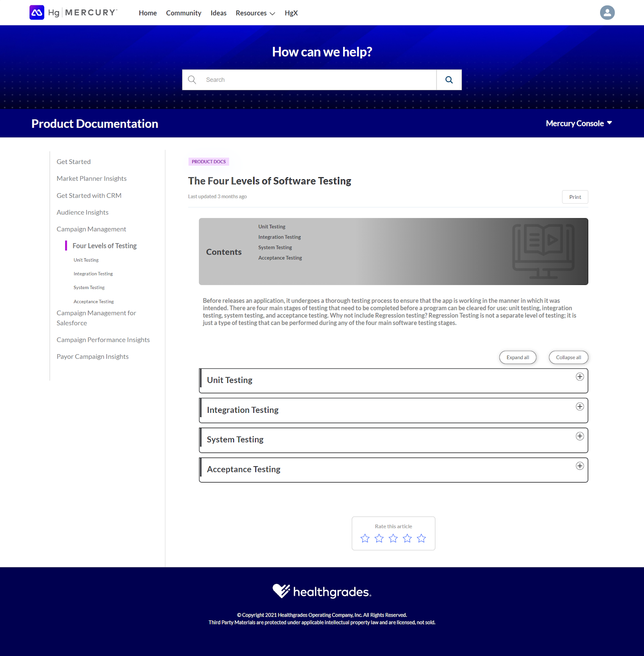Click the Collapse all button

[569, 358]
